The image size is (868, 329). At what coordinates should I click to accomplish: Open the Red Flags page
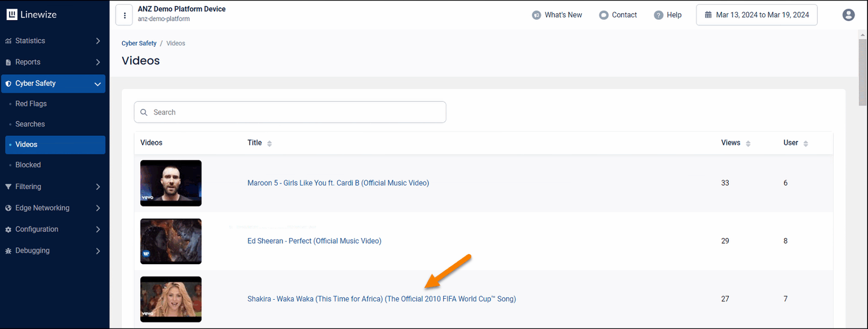click(x=31, y=104)
